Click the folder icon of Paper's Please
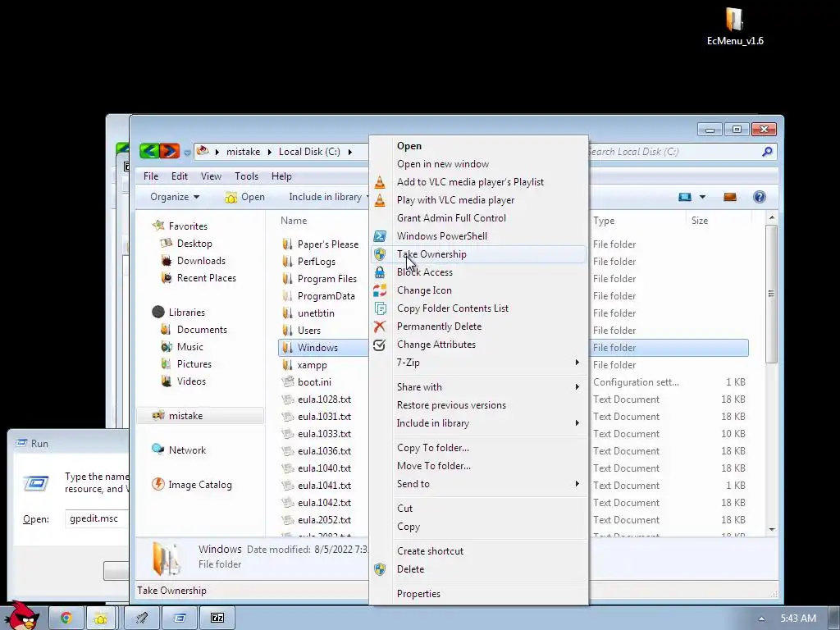Viewport: 840px width, 630px height. [288, 244]
